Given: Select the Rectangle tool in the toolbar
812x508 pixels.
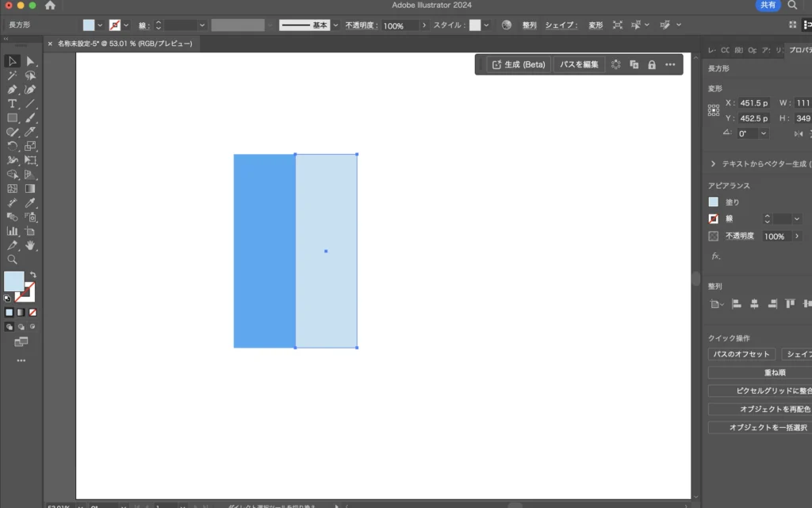Looking at the screenshot, I should (x=12, y=118).
